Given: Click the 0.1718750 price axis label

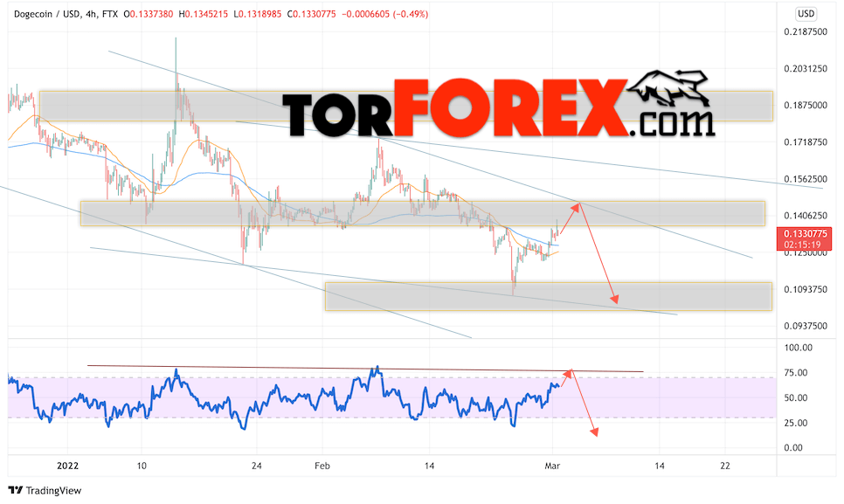Looking at the screenshot, I should pos(806,142).
